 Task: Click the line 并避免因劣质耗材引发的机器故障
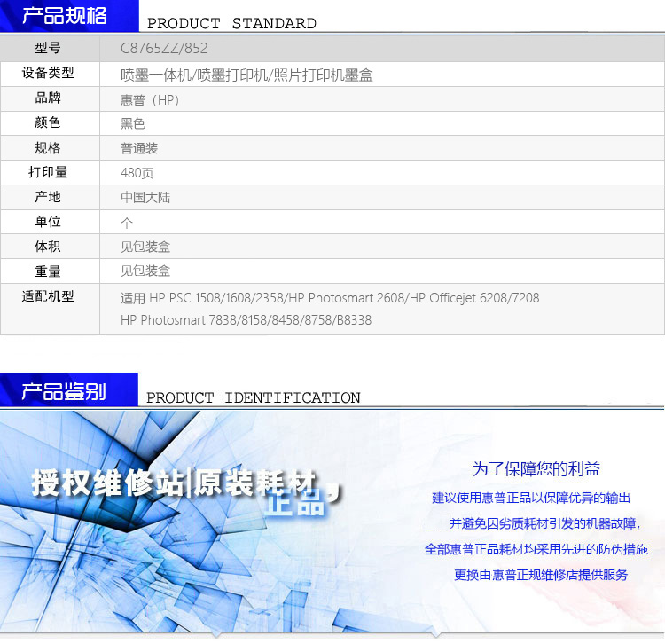click(x=544, y=523)
